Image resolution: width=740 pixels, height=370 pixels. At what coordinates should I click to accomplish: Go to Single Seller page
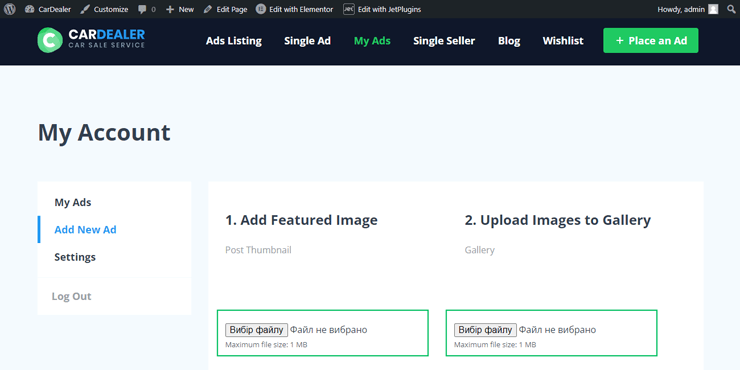pos(444,41)
